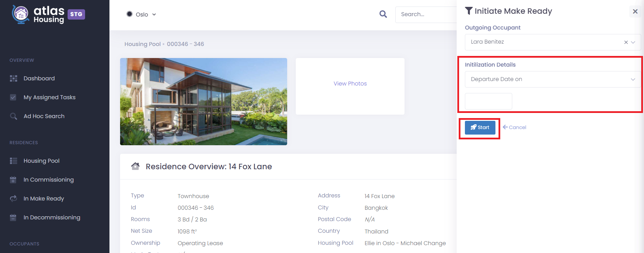Click the N/A postal code value
Viewport: 644px width, 253px height.
click(370, 220)
